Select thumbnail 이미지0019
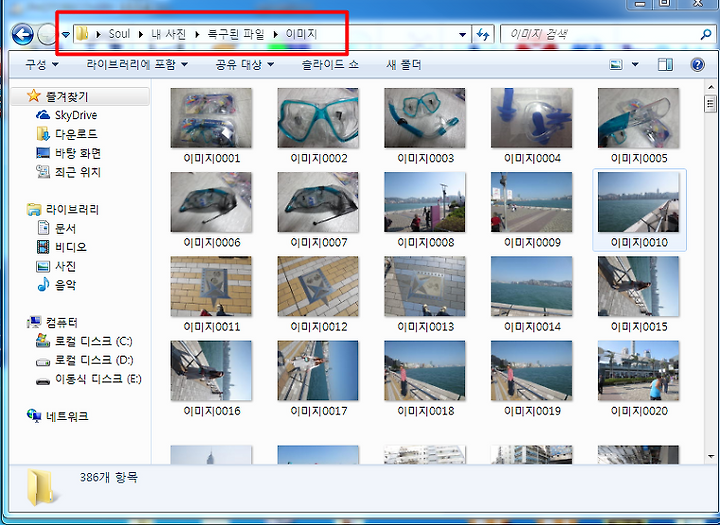This screenshot has width=720, height=525. [532, 370]
